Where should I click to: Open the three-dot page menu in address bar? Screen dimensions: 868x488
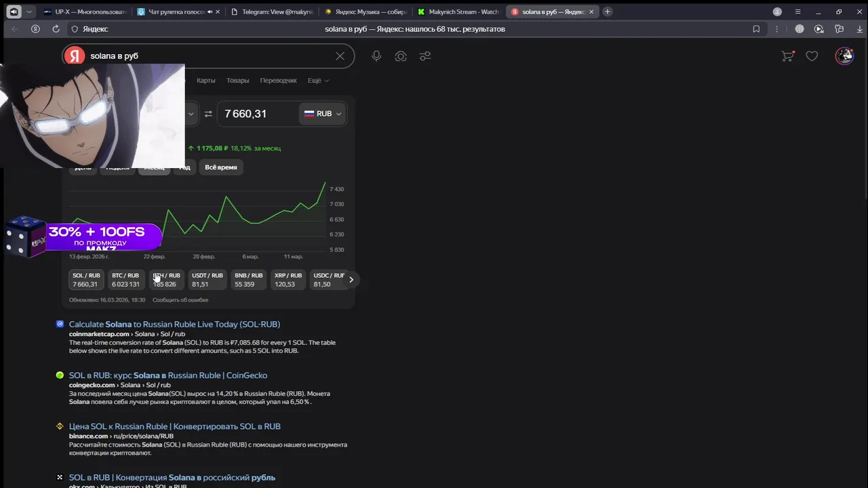776,29
